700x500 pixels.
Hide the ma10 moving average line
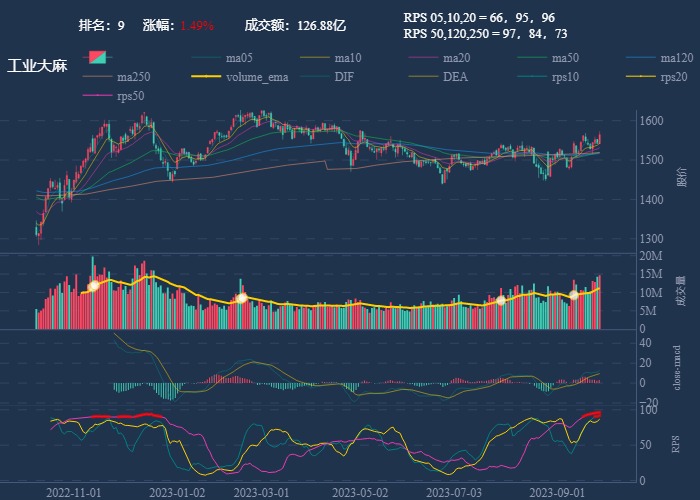point(347,58)
